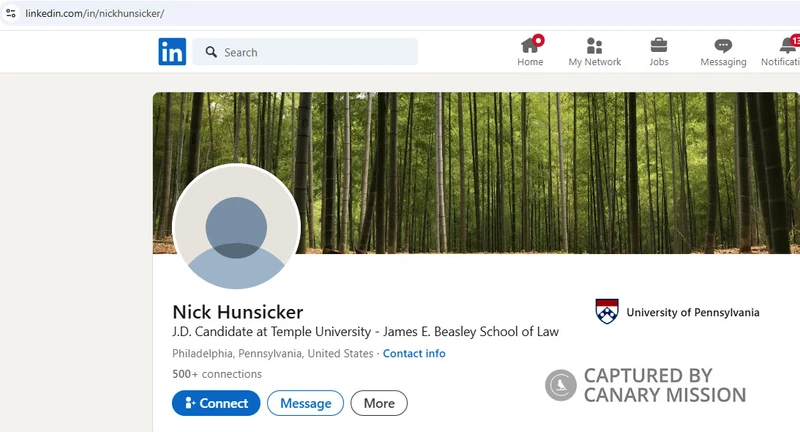
Task: Open the My Network tab
Action: [594, 52]
